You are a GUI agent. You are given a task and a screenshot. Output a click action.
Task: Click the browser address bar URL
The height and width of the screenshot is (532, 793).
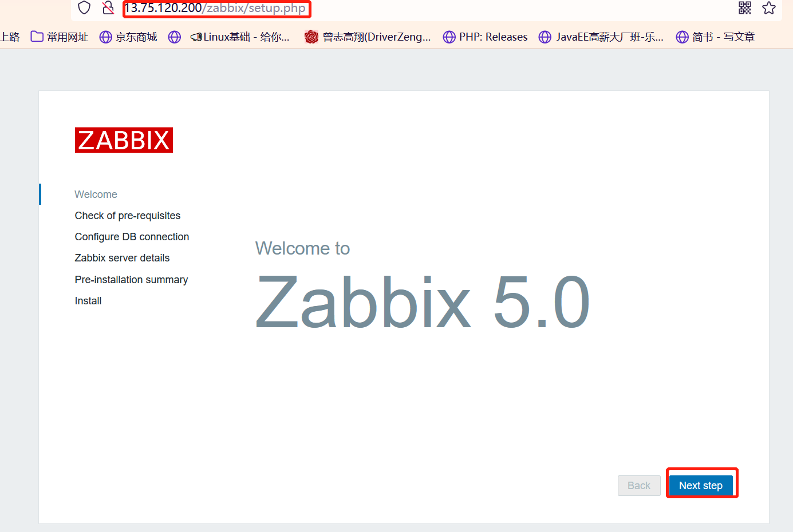pyautogui.click(x=216, y=9)
